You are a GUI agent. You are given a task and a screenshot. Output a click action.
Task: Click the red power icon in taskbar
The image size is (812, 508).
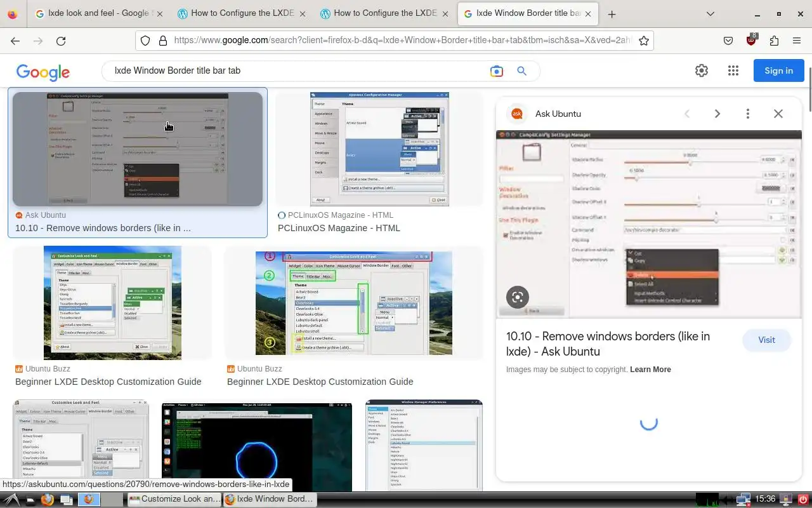pyautogui.click(x=803, y=500)
